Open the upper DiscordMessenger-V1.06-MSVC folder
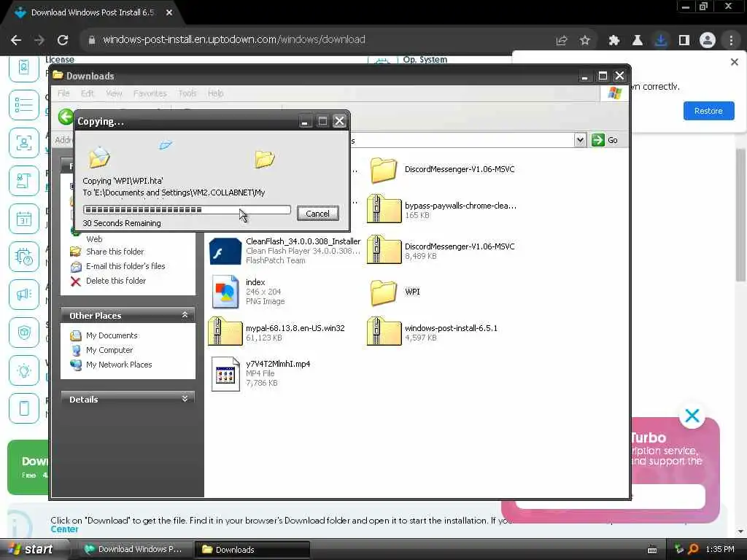This screenshot has width=747, height=560. [x=442, y=169]
